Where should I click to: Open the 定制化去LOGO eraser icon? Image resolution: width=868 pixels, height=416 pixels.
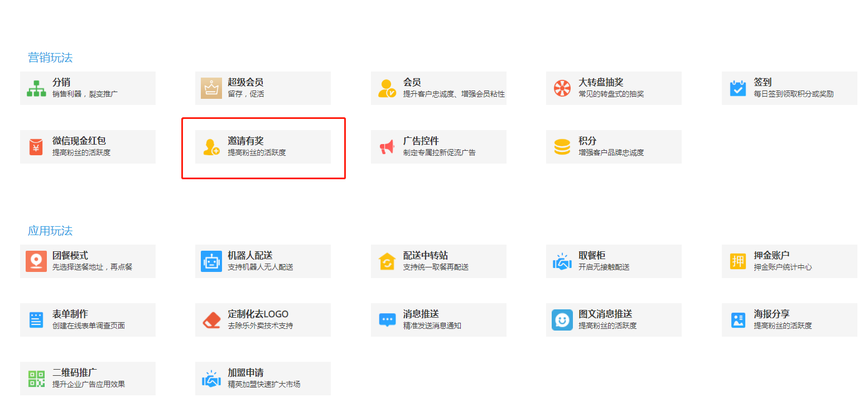[211, 320]
